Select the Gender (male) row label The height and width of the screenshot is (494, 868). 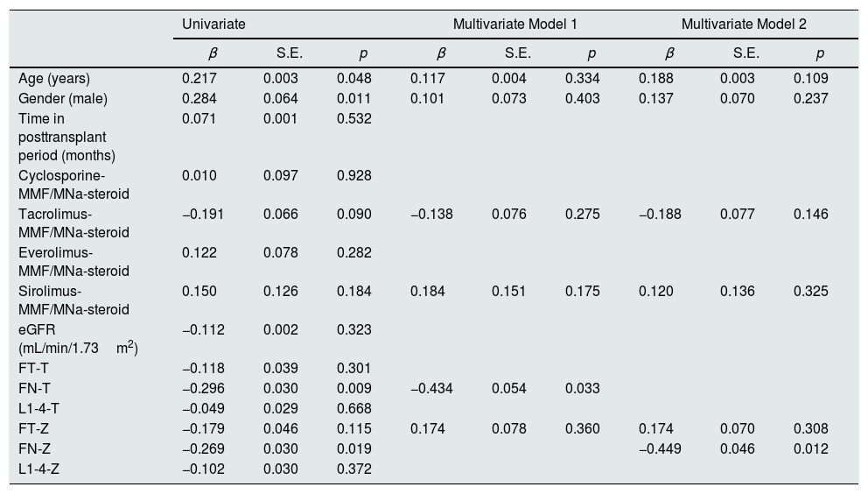(x=63, y=98)
